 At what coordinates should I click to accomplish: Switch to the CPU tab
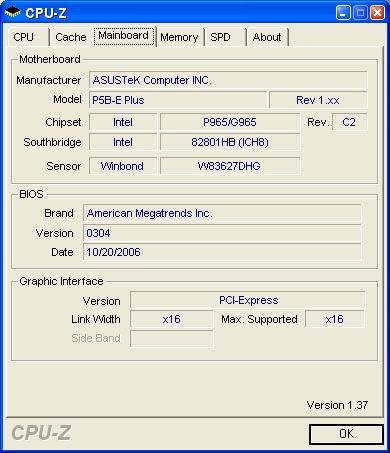tap(29, 37)
